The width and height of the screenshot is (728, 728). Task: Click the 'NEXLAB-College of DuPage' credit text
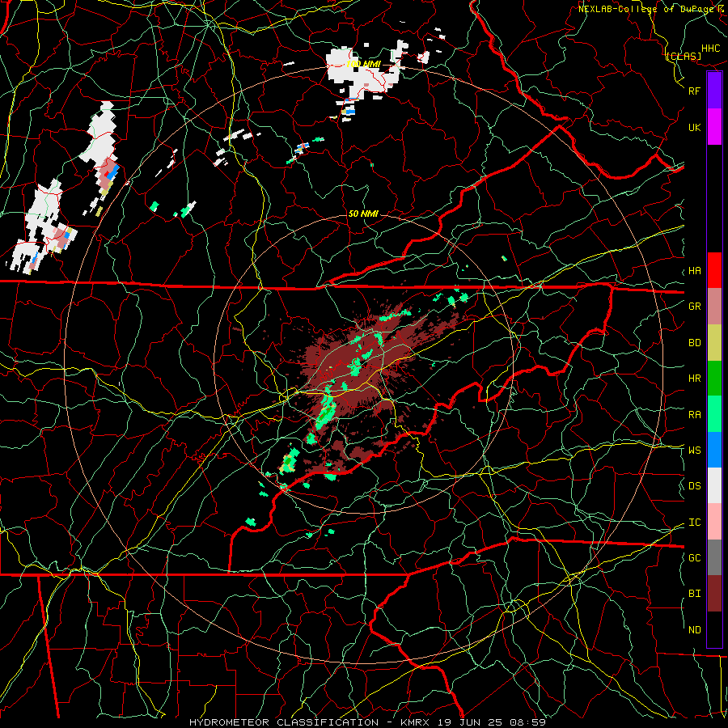pyautogui.click(x=647, y=8)
